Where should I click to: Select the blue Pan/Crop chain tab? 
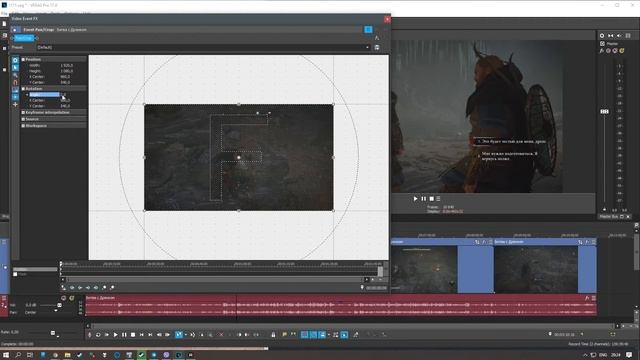coord(23,38)
